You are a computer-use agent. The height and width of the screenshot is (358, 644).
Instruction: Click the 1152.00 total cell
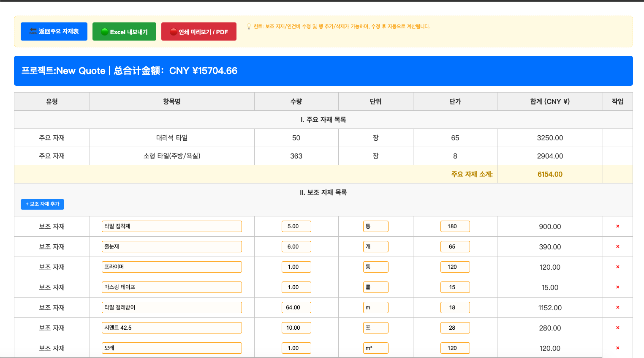550,308
